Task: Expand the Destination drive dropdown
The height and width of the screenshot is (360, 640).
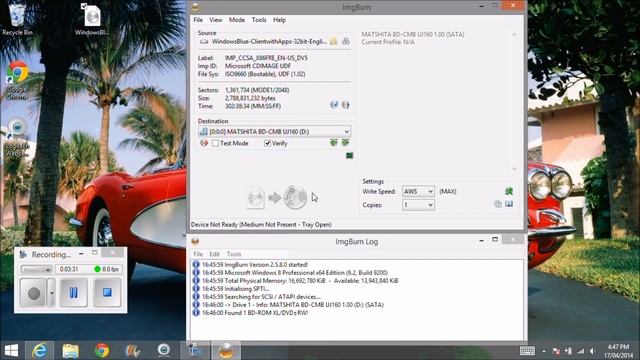Action: (347, 131)
